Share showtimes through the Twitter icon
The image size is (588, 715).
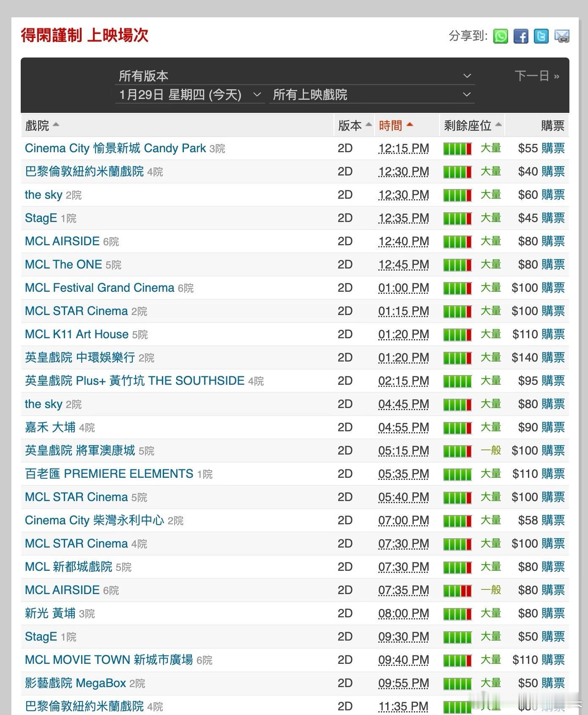click(541, 36)
